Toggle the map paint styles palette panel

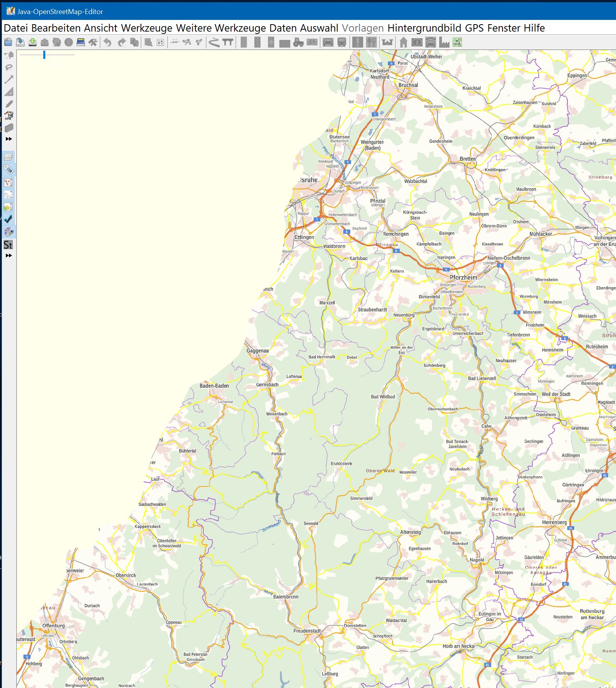9,232
